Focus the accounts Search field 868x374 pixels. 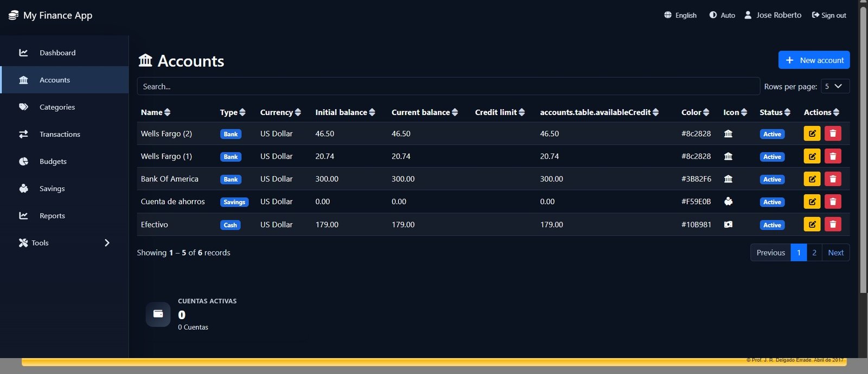[448, 86]
